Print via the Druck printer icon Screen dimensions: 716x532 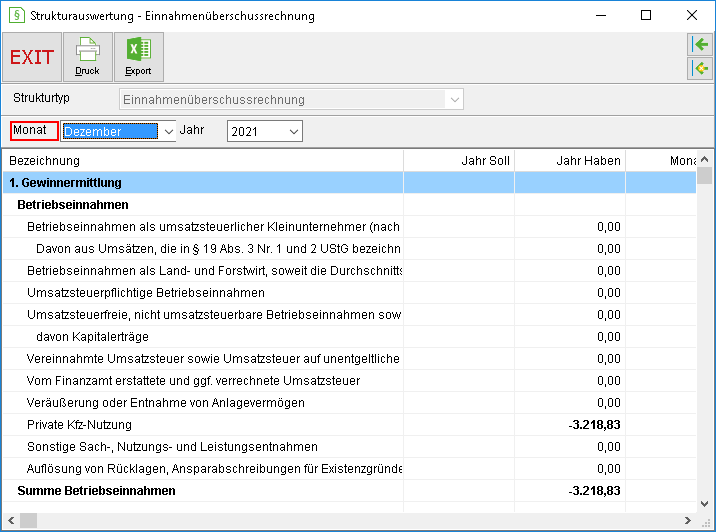[x=88, y=57]
